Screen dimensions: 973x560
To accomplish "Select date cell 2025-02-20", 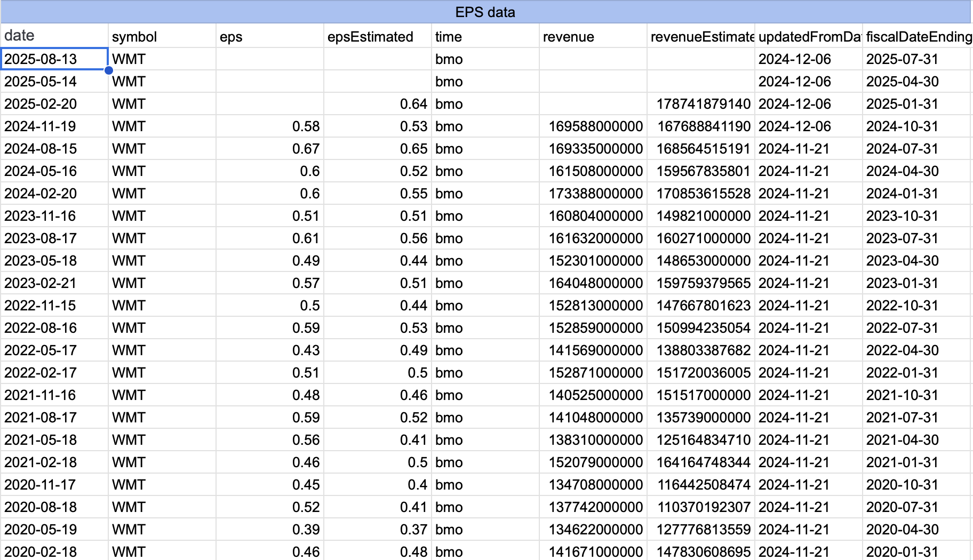I will click(x=54, y=103).
